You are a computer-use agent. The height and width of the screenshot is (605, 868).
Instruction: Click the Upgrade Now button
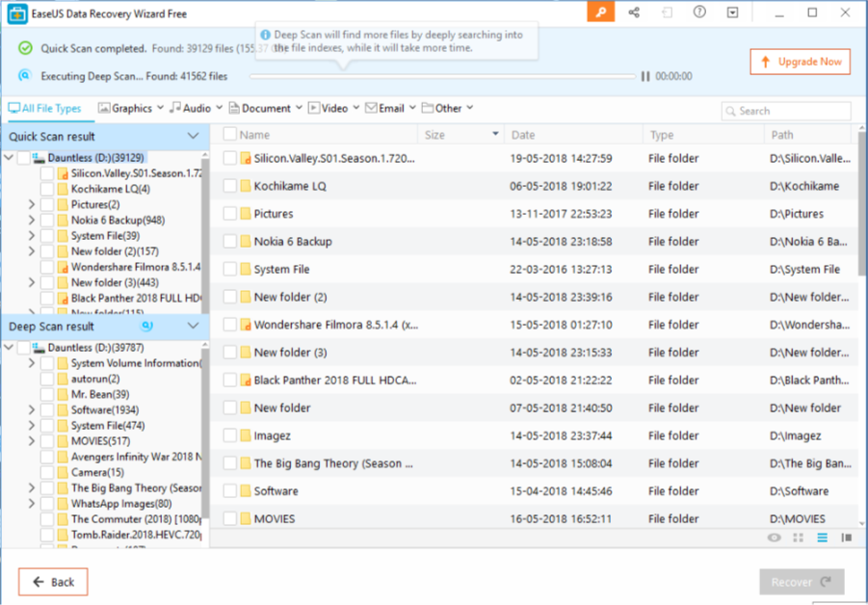800,62
